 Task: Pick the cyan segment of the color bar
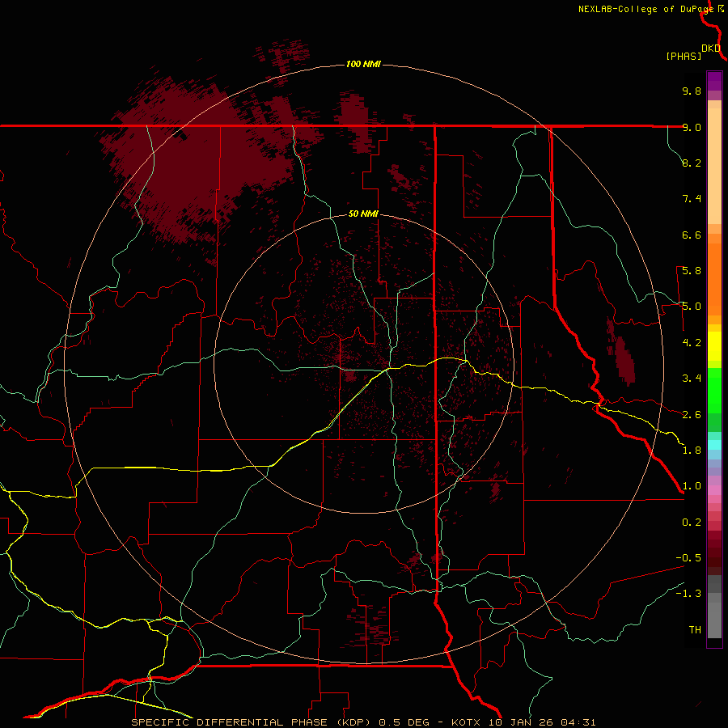coord(714,445)
